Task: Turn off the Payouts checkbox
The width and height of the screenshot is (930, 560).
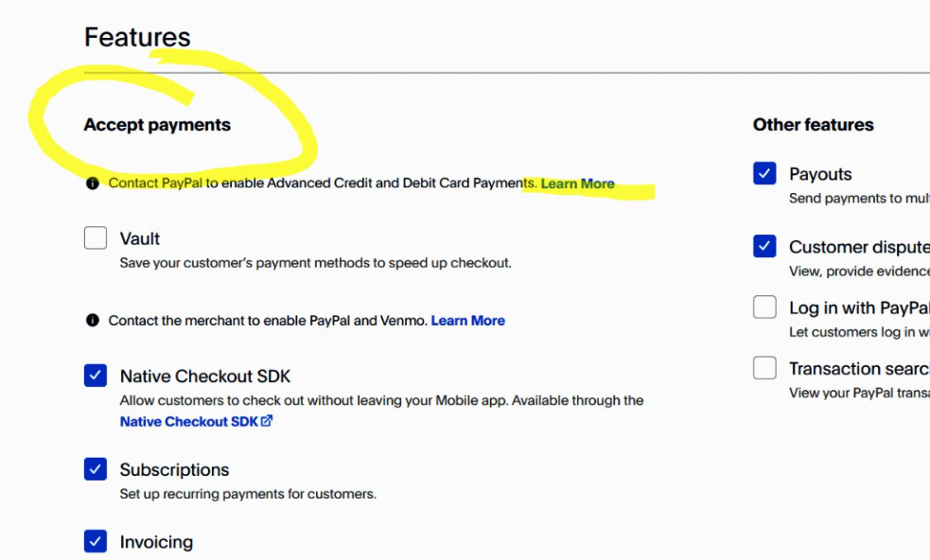Action: pyautogui.click(x=764, y=173)
